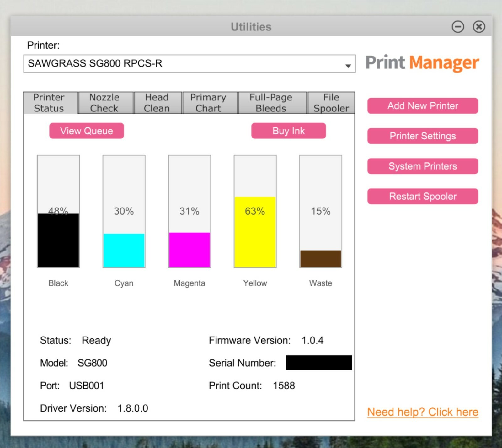
Task: Click the Utilities title text
Action: [251, 27]
